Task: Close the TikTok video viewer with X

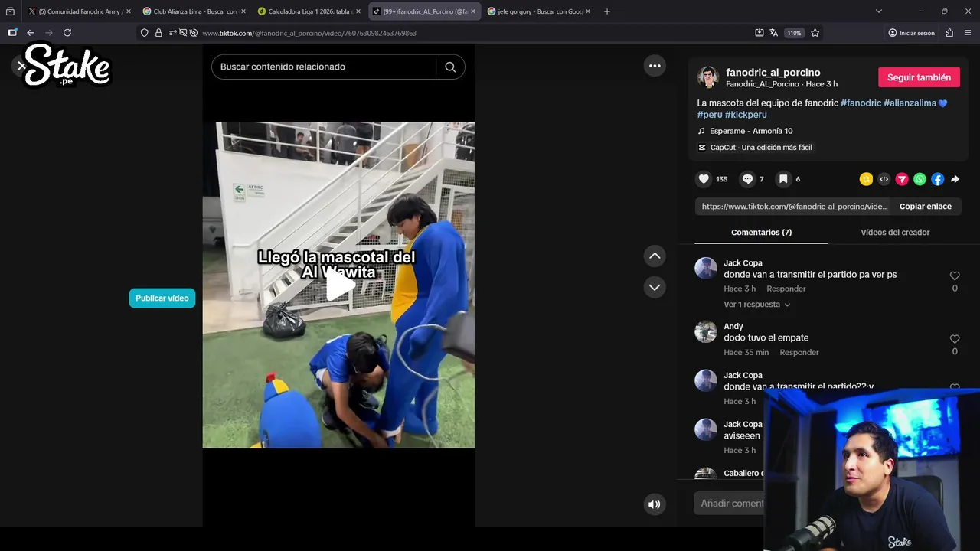Action: pyautogui.click(x=21, y=66)
